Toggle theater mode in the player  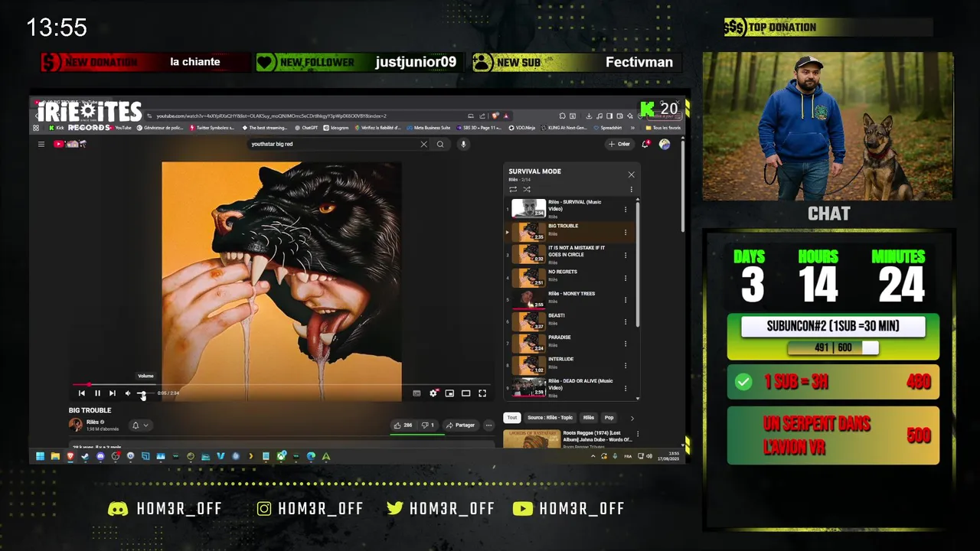(465, 393)
